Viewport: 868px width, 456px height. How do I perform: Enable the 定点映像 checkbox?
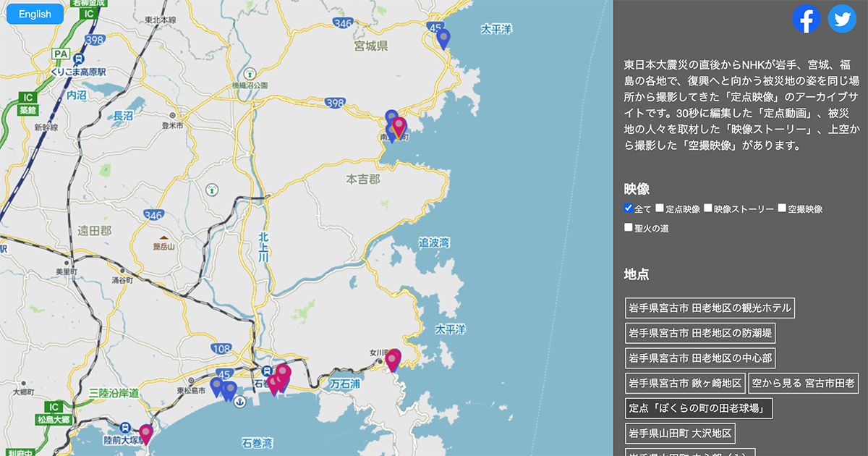(x=660, y=208)
